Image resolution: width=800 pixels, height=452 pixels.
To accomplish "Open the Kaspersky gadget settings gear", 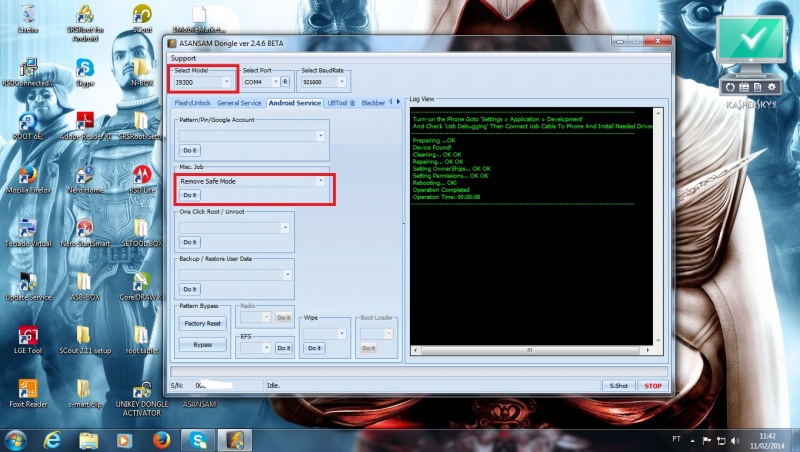I will tap(772, 87).
